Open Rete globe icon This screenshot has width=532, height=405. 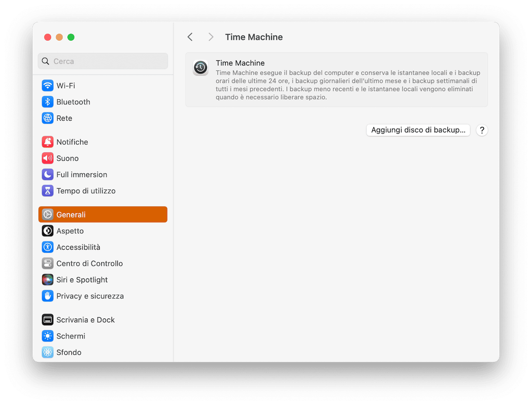(48, 118)
